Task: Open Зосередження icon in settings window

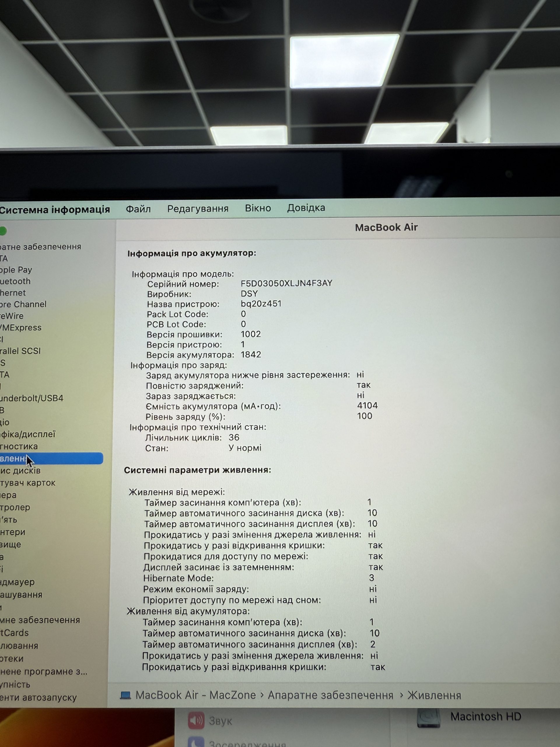Action: (196, 743)
